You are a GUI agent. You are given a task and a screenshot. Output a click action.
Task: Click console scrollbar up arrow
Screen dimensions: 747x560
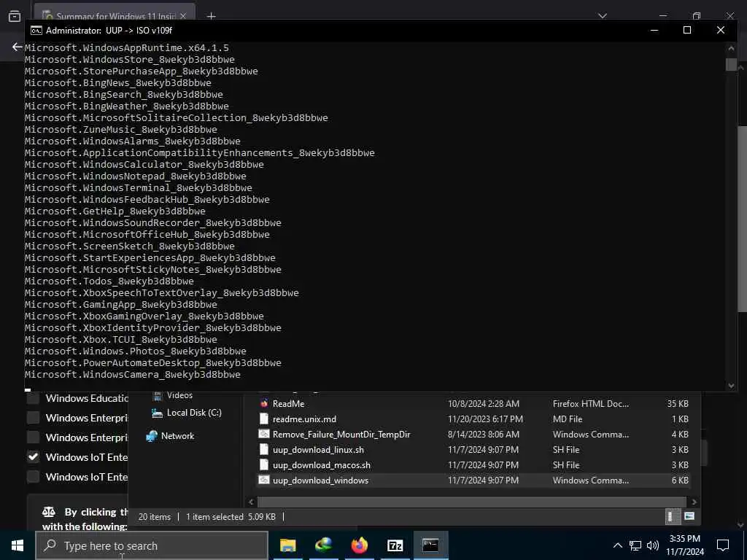coord(731,47)
